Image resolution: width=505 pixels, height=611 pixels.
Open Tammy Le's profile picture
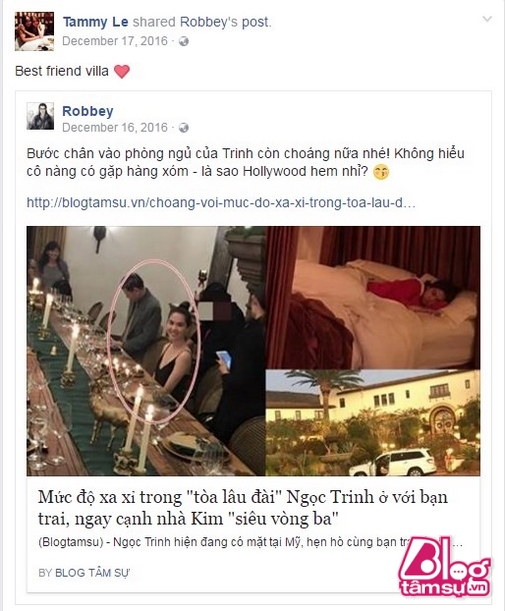34,31
